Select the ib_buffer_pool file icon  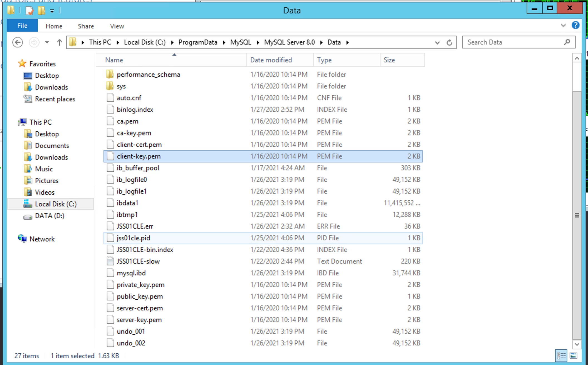pyautogui.click(x=110, y=168)
